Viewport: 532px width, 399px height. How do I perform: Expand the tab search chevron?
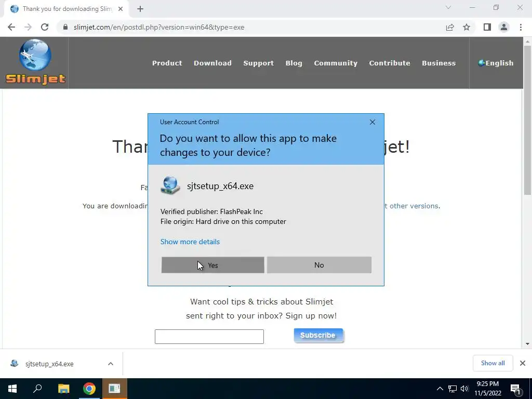448,7
